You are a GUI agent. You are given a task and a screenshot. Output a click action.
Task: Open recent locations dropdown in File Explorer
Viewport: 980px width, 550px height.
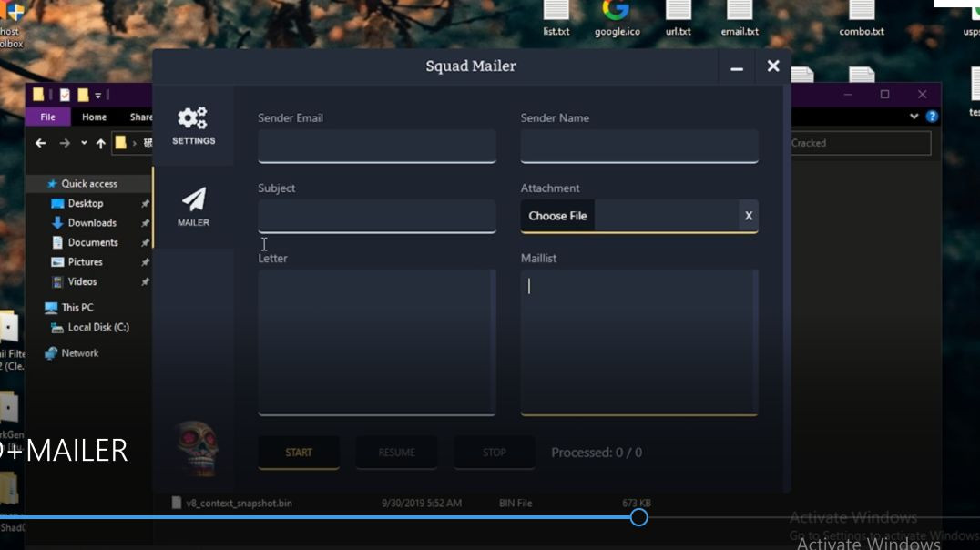(84, 143)
